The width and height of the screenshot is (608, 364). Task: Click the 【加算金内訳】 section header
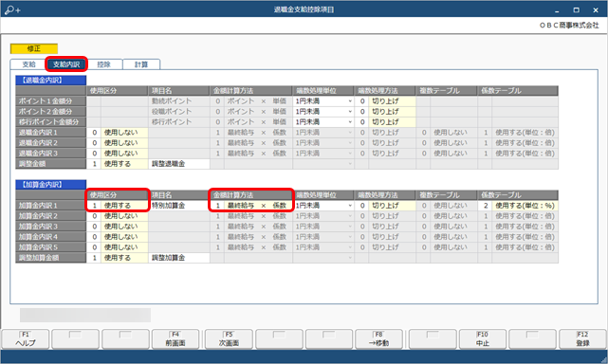click(x=51, y=185)
